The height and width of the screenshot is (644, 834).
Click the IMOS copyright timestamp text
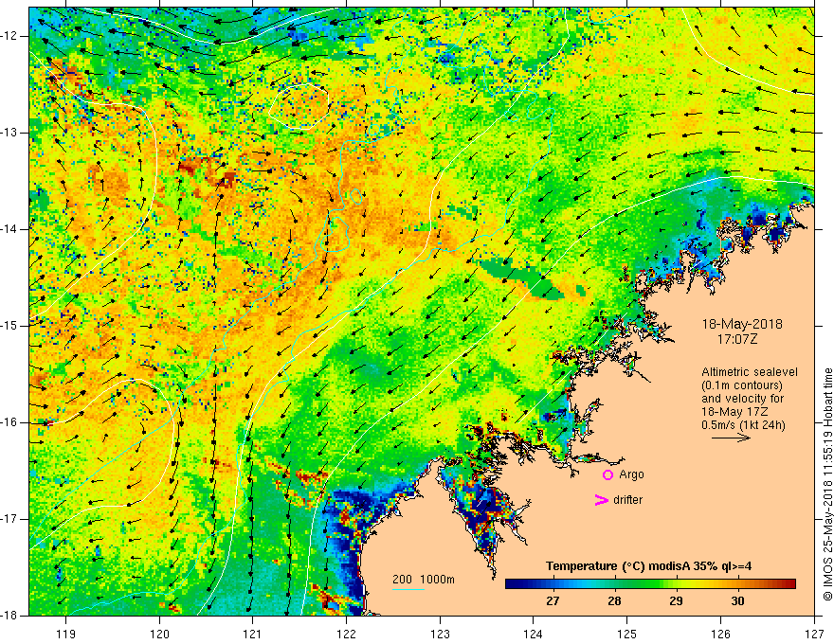point(827,485)
